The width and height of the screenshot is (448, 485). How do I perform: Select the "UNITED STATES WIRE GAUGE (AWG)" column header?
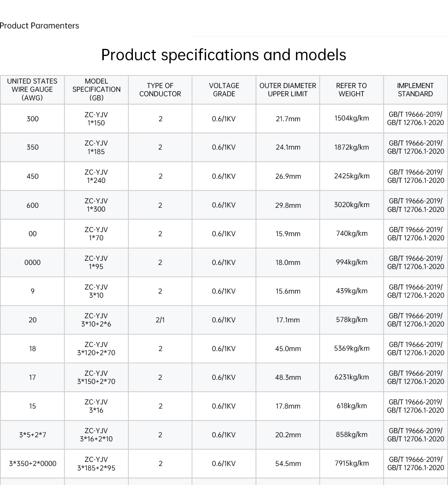tap(32, 90)
